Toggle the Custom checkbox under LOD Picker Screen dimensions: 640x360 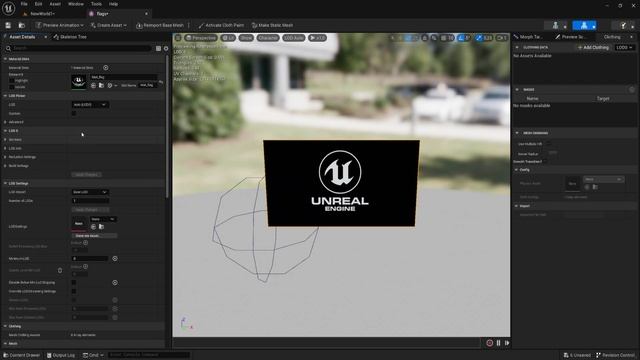(74, 113)
